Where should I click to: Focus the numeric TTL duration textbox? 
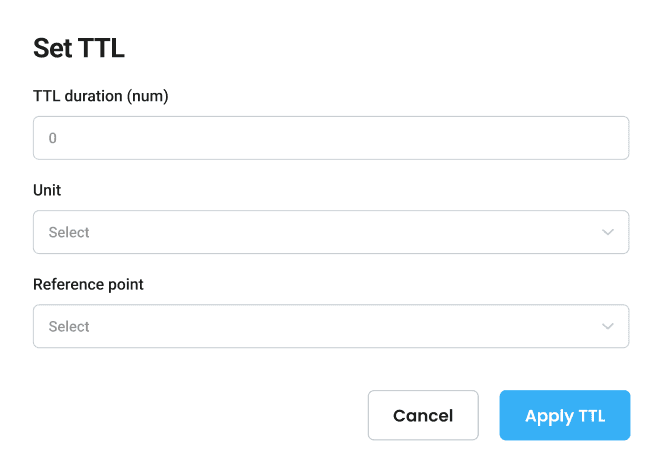pos(330,138)
